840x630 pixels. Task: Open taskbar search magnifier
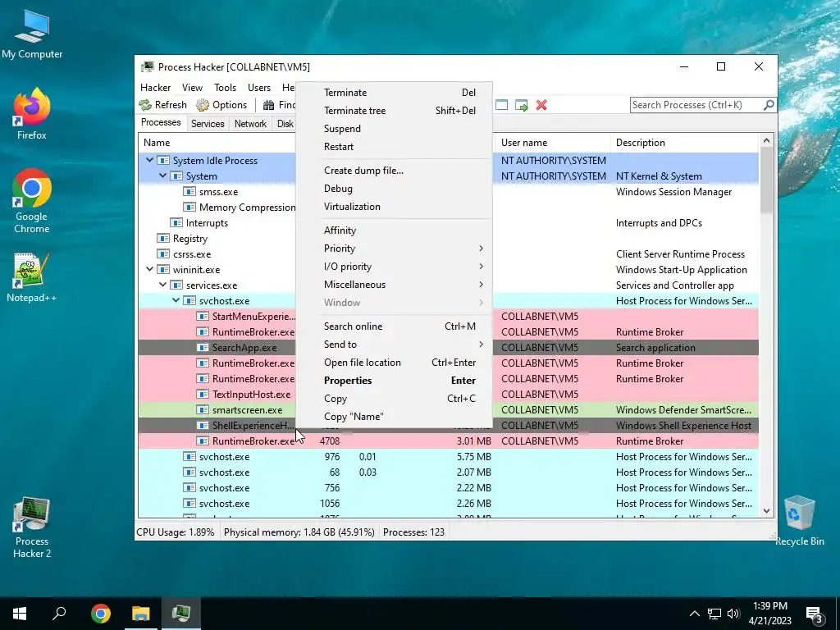coord(59,614)
